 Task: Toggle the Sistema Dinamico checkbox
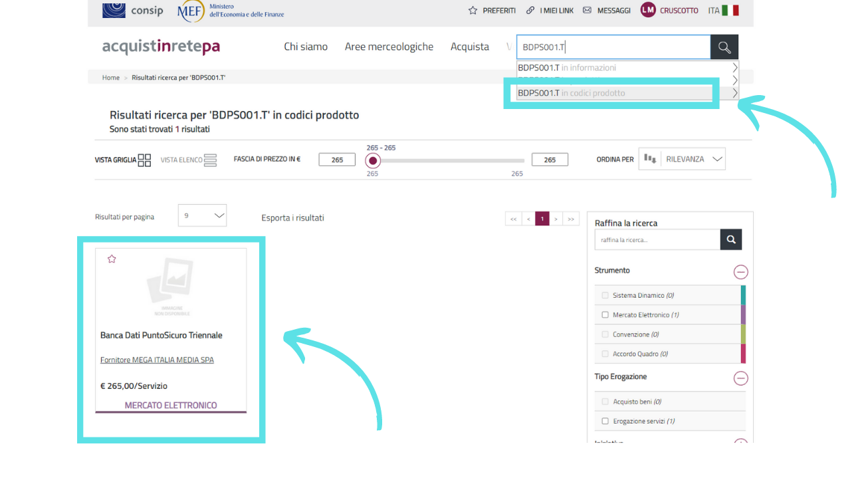605,295
